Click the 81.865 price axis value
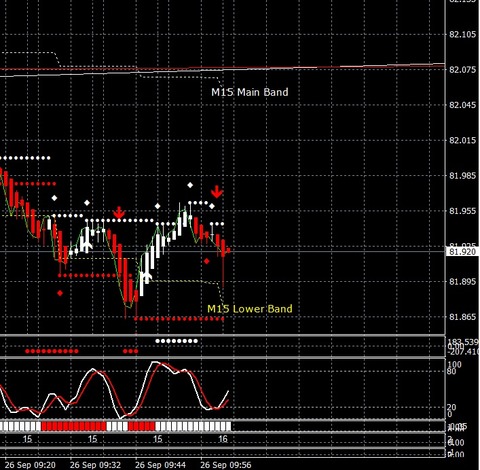This screenshot has height=470, width=480. (463, 317)
